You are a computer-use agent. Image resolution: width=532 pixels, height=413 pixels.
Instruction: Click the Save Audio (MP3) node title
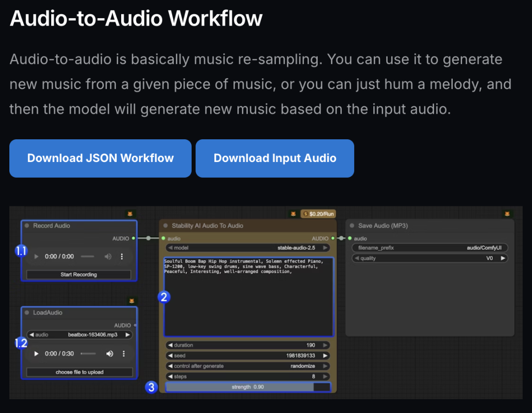point(383,225)
